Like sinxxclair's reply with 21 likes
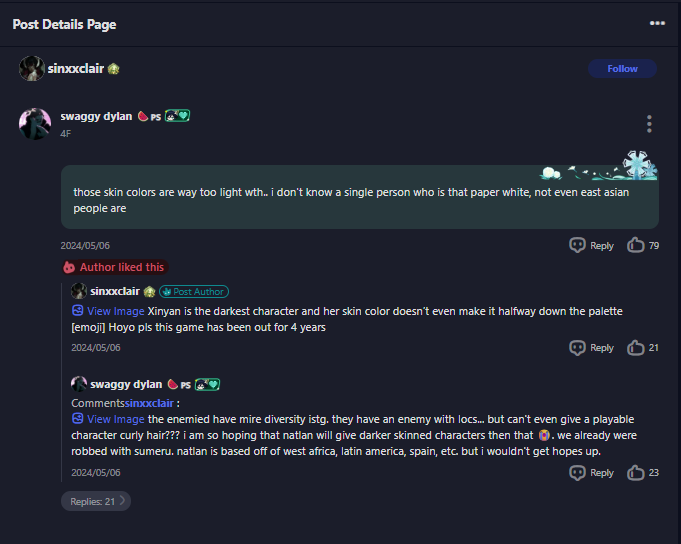681x544 pixels. [635, 347]
